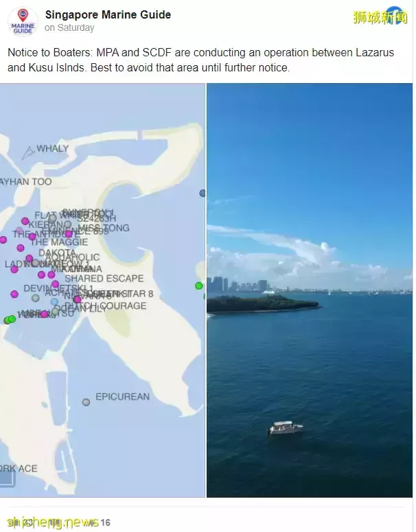Click the reaction count 16 below post
416x532 pixels.
106,522
